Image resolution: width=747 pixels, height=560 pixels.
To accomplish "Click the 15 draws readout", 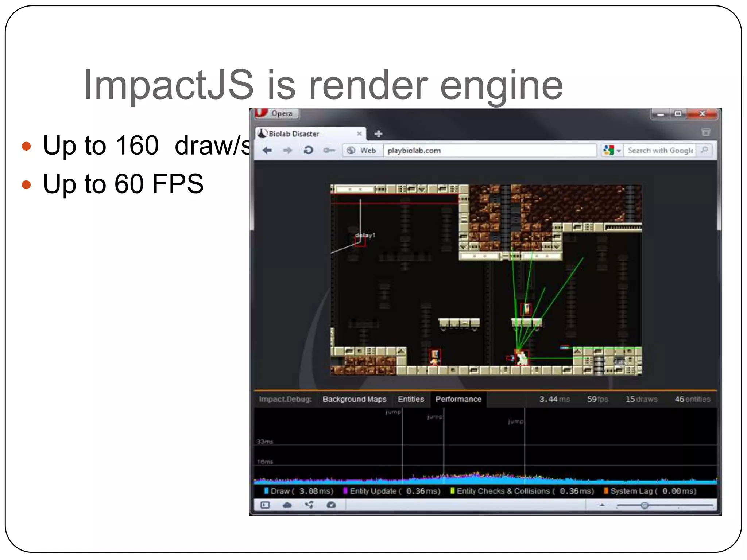I will pyautogui.click(x=642, y=399).
